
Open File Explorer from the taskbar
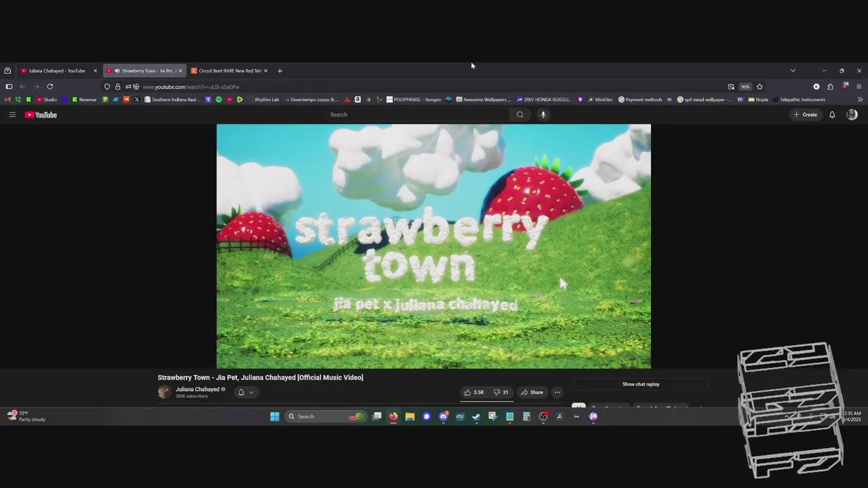(410, 416)
